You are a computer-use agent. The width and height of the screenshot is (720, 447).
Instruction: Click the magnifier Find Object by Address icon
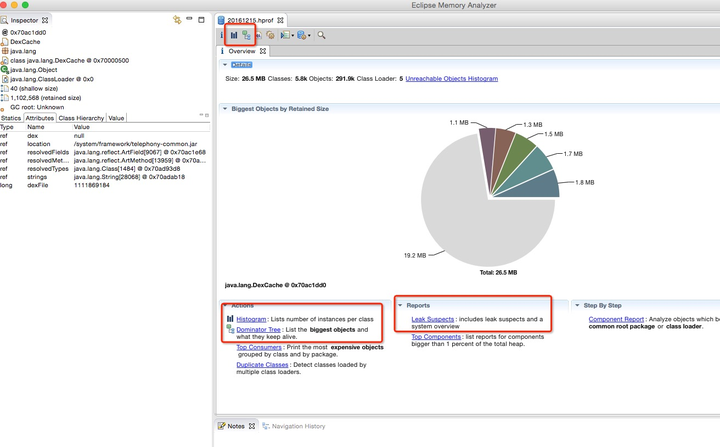point(321,35)
